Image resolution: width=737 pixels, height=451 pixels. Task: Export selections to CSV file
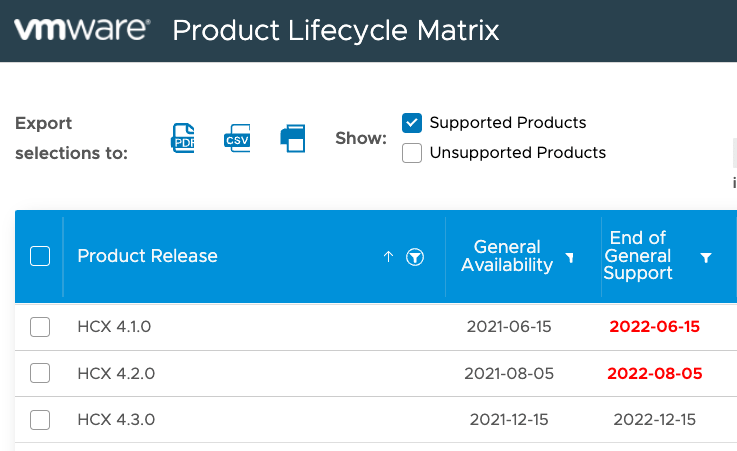pos(237,138)
